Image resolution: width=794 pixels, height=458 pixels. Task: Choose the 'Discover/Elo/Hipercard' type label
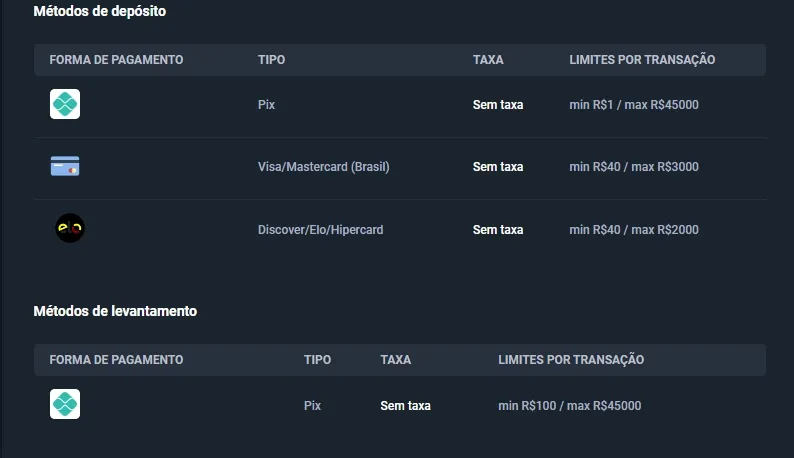tap(320, 230)
